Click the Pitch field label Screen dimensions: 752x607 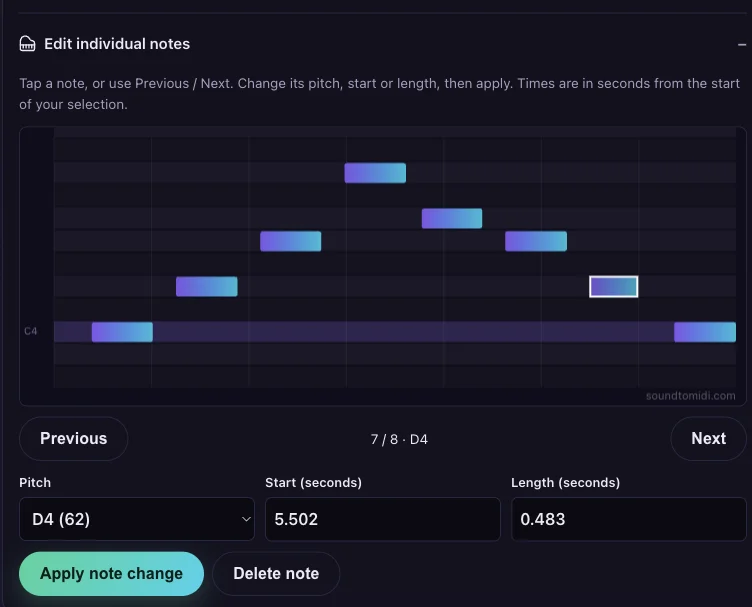pos(35,483)
